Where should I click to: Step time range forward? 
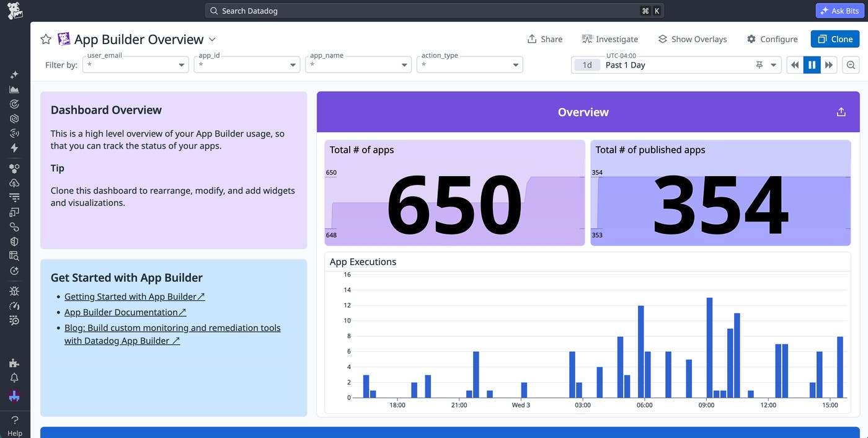pyautogui.click(x=829, y=65)
